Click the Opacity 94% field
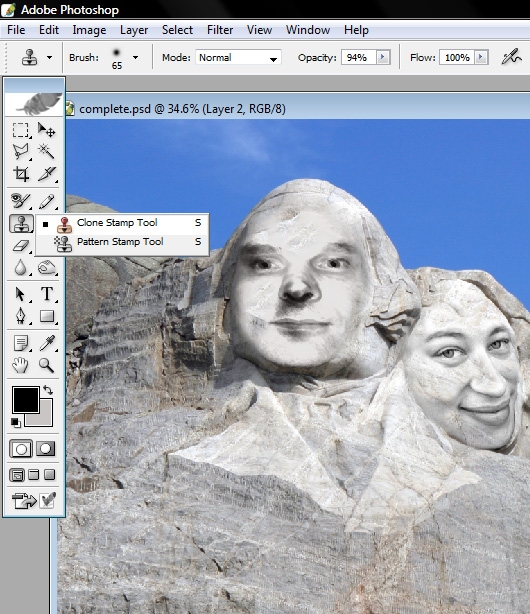The height and width of the screenshot is (614, 530). pos(358,58)
